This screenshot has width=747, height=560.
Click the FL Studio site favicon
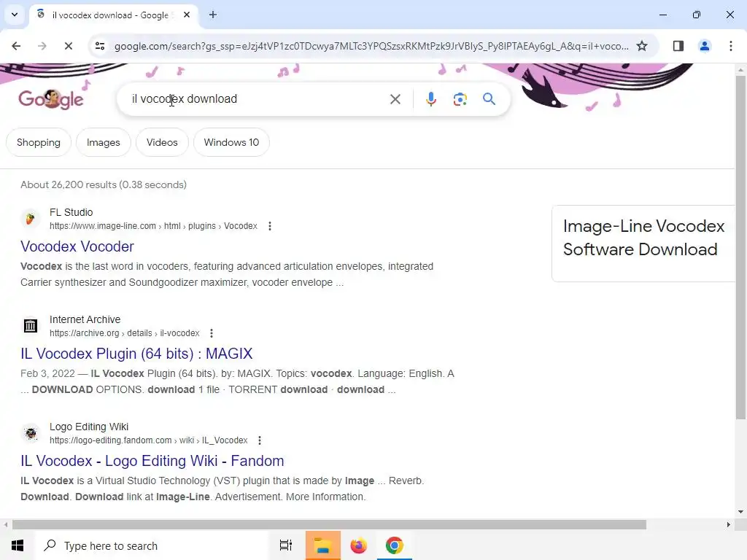point(31,219)
